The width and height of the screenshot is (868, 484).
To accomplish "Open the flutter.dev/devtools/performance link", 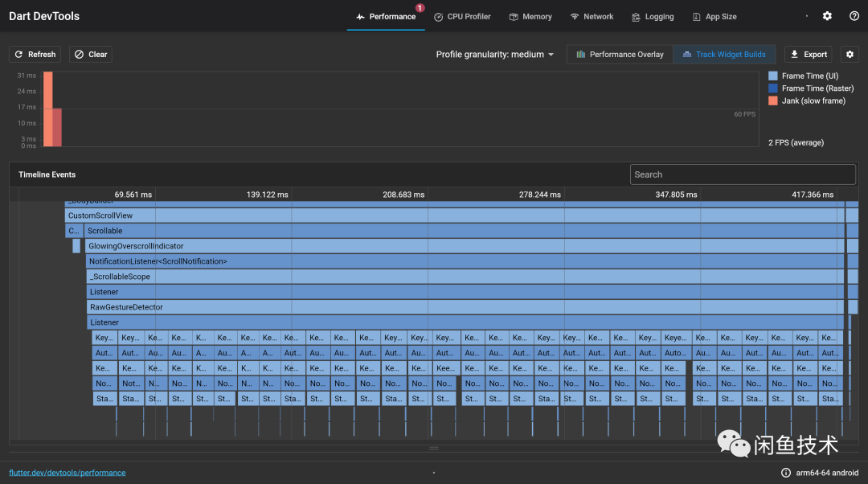I will (x=67, y=473).
